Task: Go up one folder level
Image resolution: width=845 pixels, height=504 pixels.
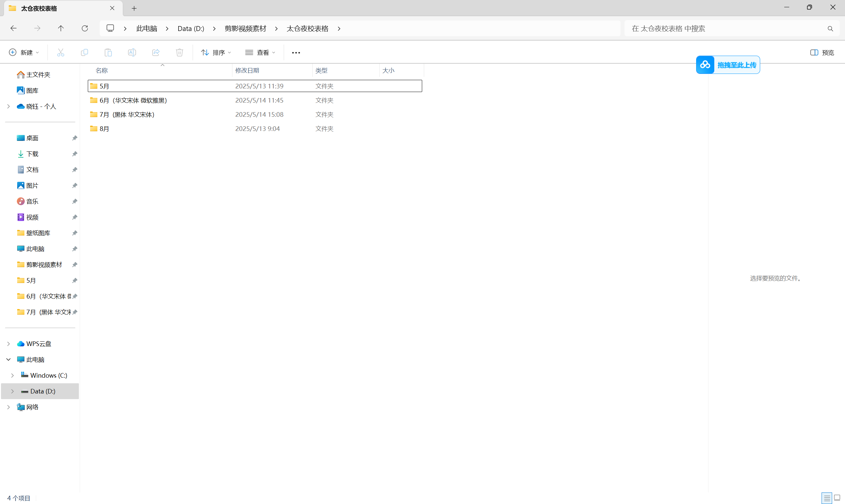Action: click(x=61, y=28)
